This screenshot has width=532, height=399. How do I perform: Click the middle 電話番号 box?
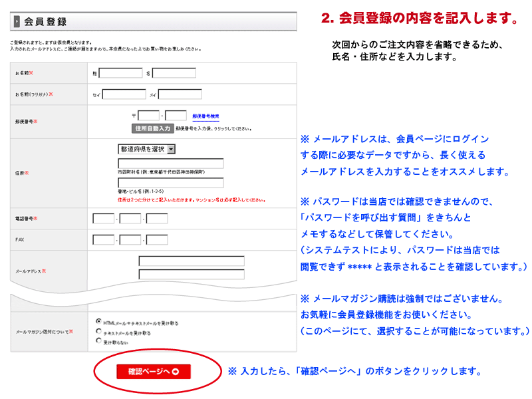pos(130,219)
